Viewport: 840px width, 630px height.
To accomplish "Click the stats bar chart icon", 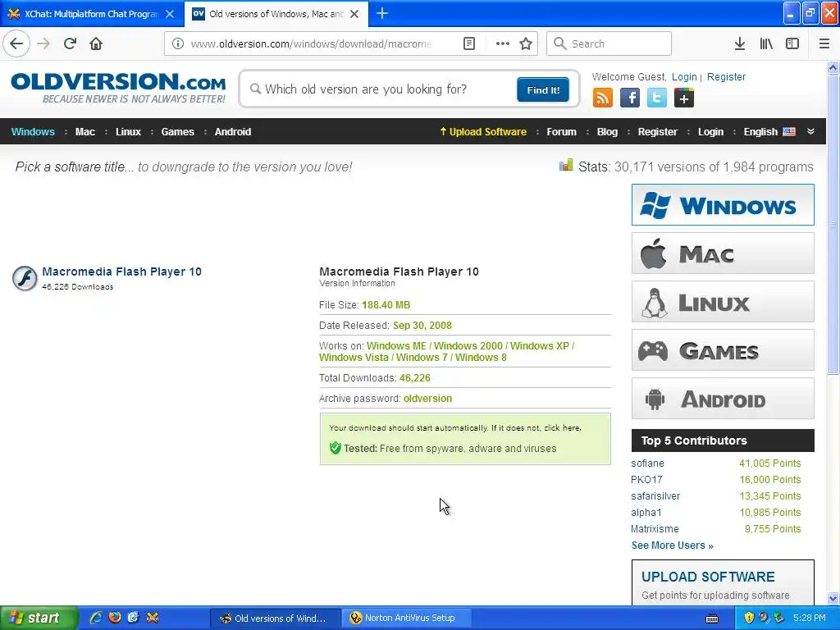I will [566, 165].
